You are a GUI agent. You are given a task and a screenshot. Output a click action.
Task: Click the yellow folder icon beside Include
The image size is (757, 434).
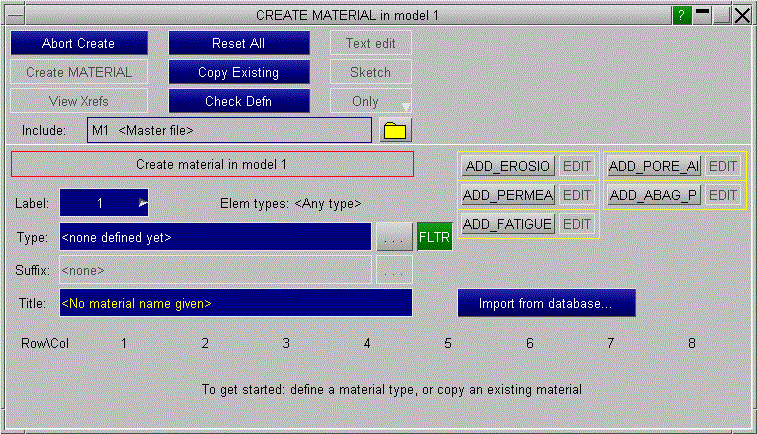coord(397,131)
